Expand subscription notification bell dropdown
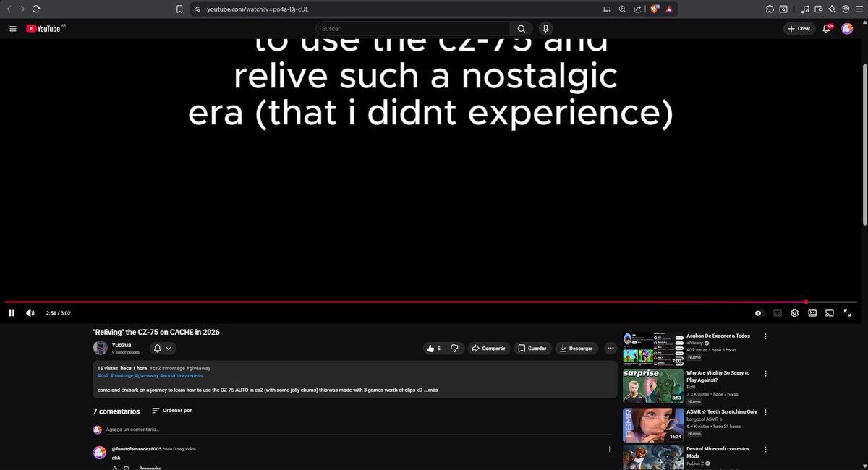This screenshot has height=470, width=868. point(163,348)
